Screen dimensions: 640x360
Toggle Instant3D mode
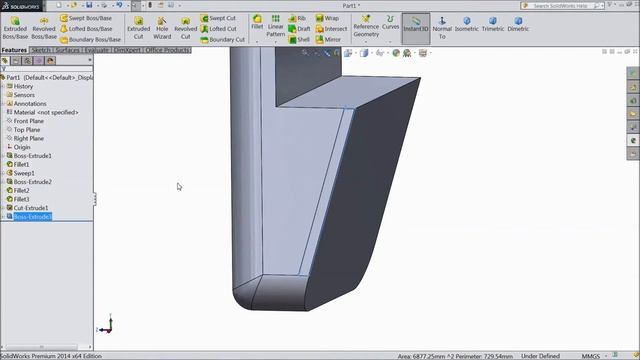(416, 28)
